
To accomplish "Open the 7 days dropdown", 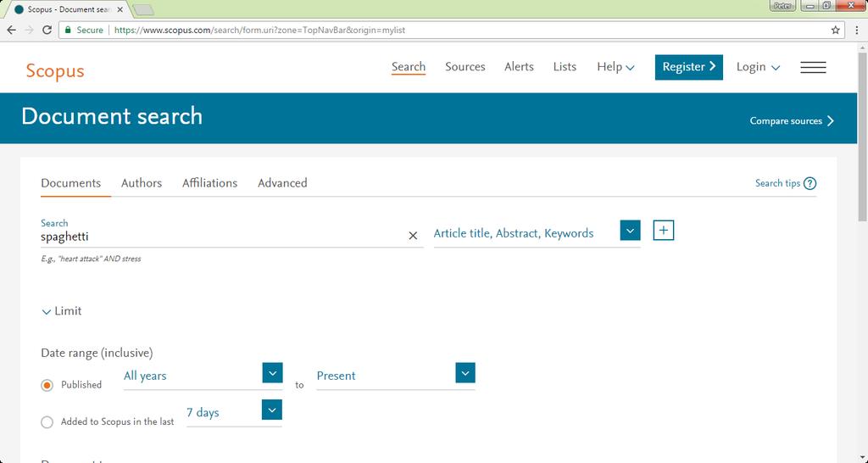I will tap(272, 410).
